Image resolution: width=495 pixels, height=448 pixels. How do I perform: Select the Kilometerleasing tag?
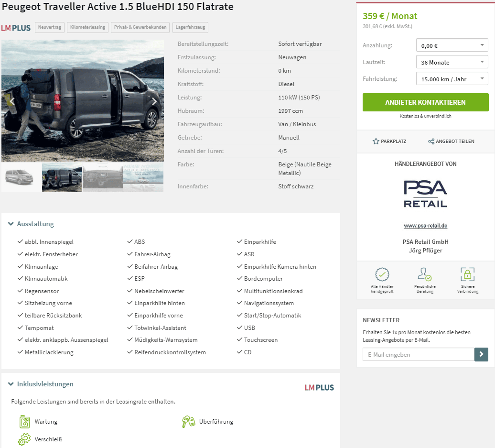click(x=88, y=27)
